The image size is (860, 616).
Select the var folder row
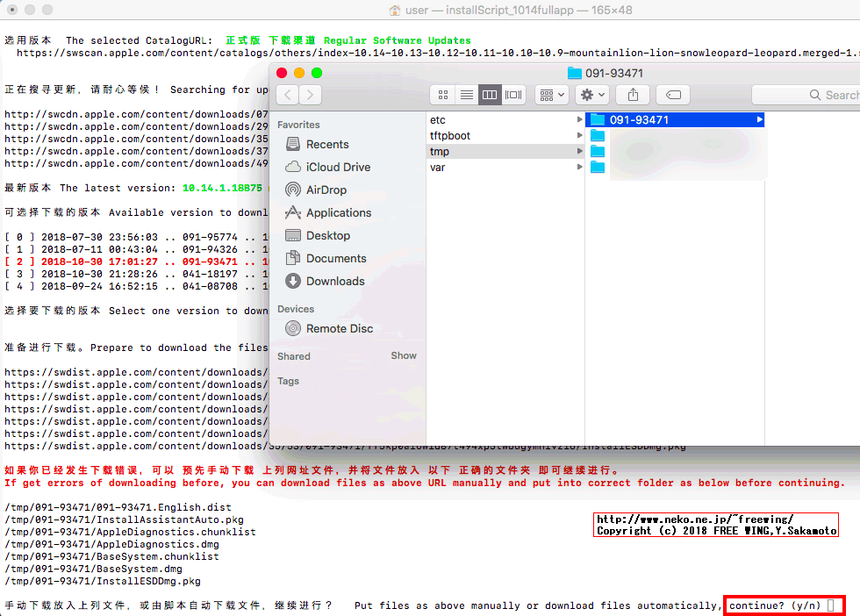click(x=505, y=168)
